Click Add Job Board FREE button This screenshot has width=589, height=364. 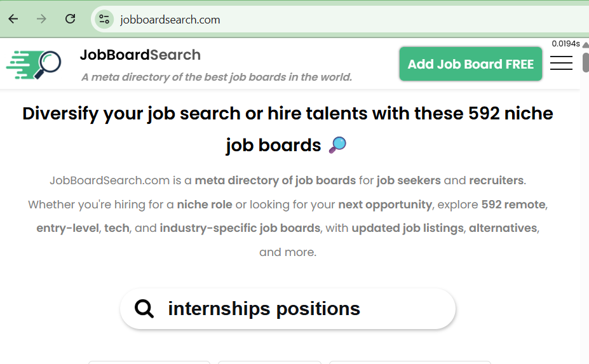point(470,64)
